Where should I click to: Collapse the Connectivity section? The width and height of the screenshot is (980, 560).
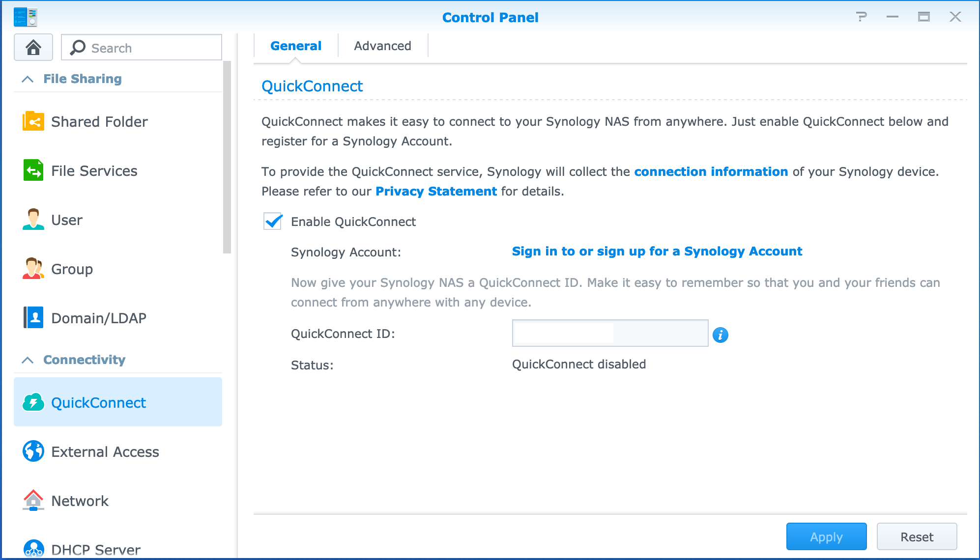(28, 360)
